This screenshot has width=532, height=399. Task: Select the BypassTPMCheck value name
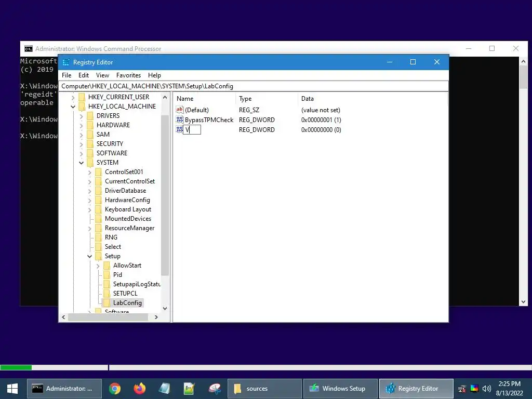click(x=209, y=120)
